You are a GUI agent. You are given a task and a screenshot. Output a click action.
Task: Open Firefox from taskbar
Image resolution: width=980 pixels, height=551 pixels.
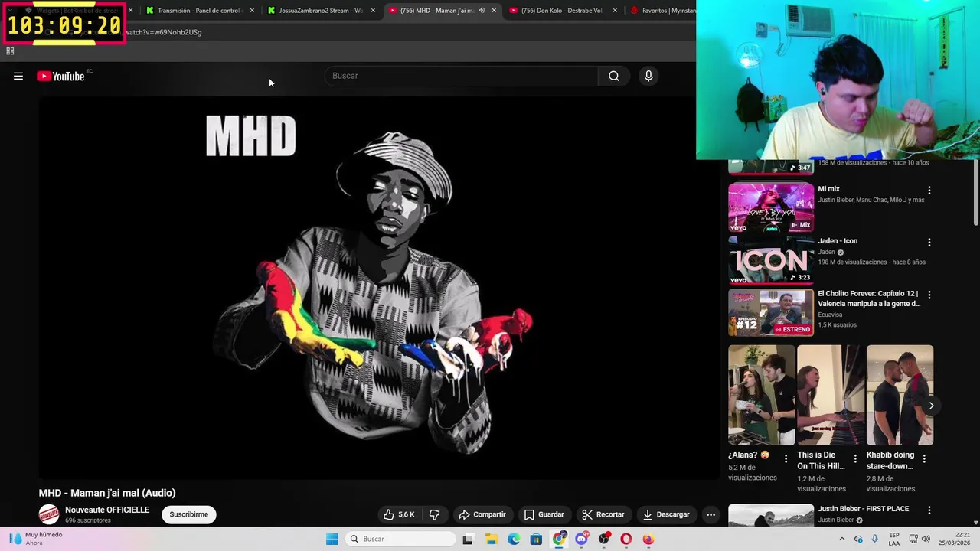click(648, 539)
